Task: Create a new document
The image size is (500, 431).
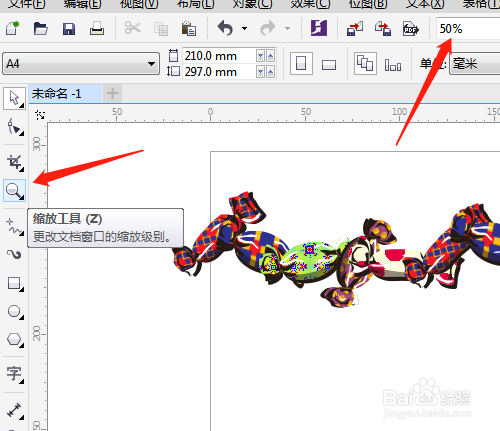Action: (13, 28)
